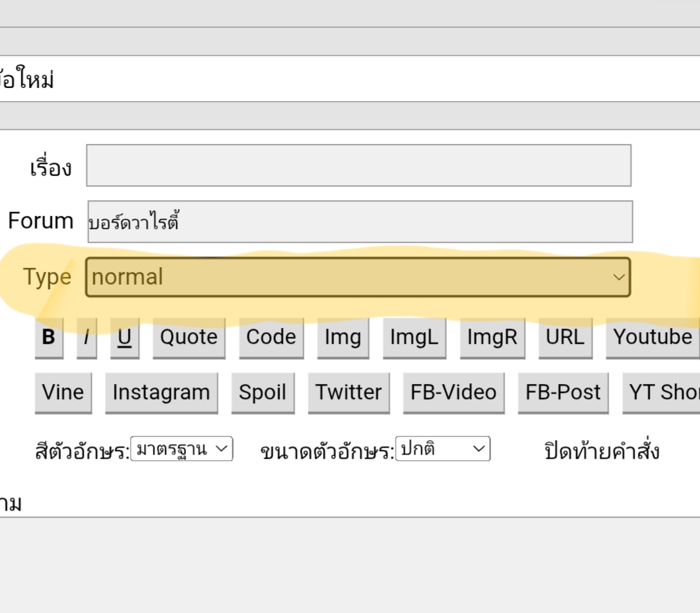Apply italic with the I button
The height and width of the screenshot is (613, 700).
pos(86,338)
